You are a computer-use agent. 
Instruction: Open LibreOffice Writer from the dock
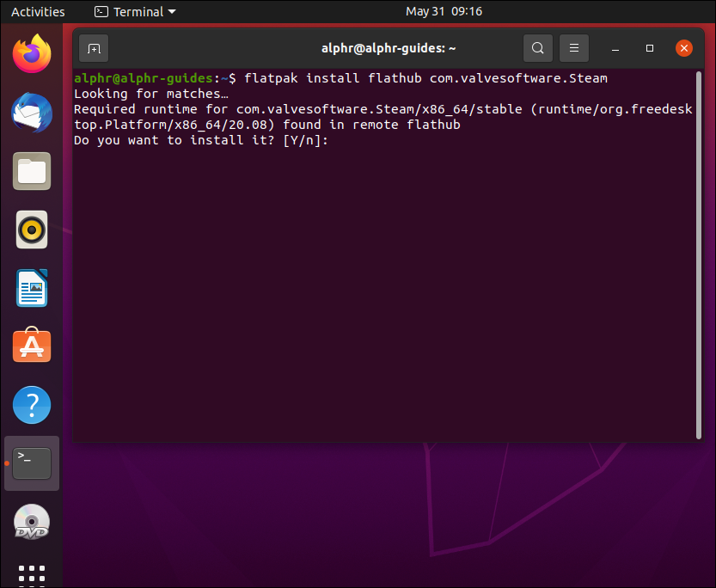(32, 288)
